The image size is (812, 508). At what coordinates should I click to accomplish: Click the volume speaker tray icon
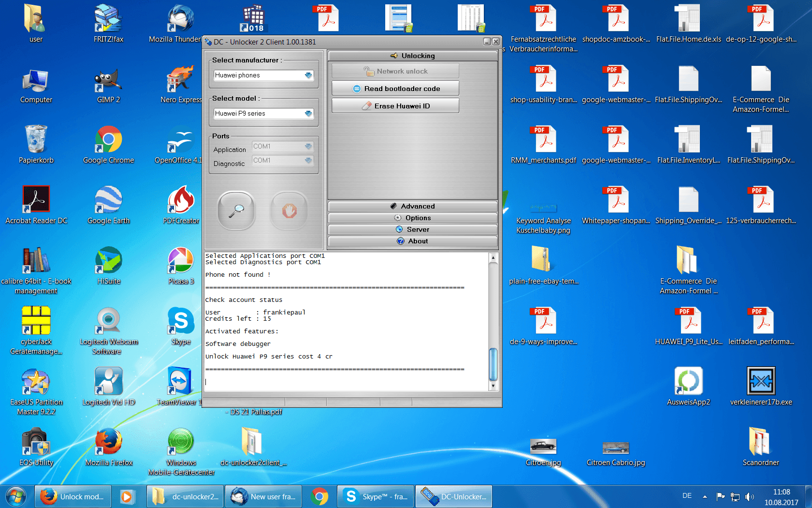(750, 496)
